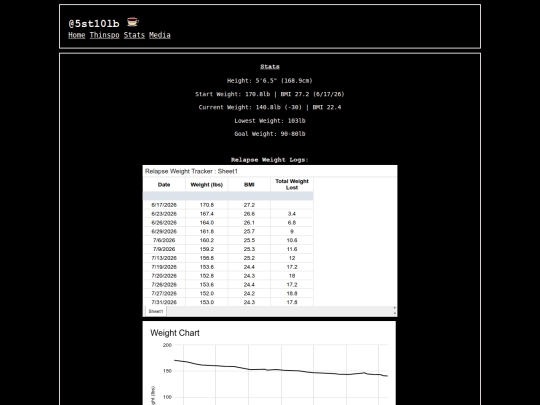Select the Goal Weight line
Screen dimensions: 540x405
click(270, 134)
